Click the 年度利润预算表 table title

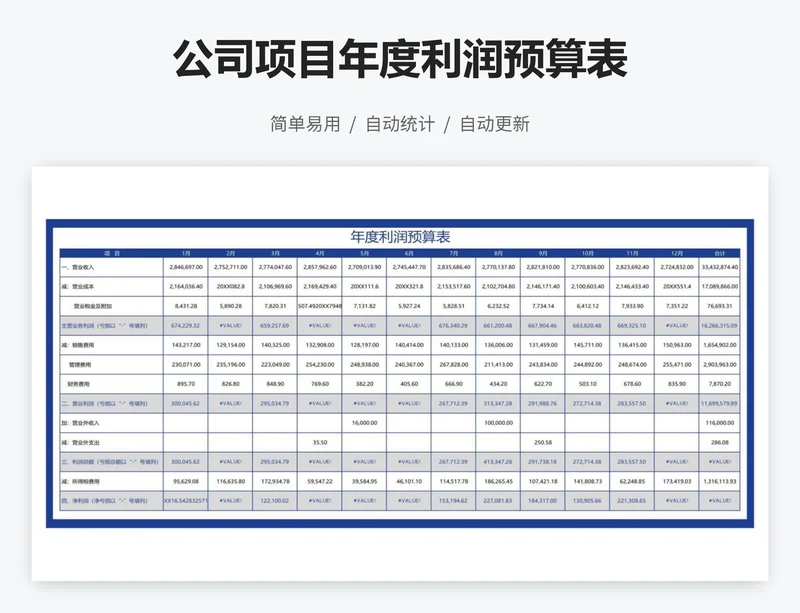tap(400, 237)
